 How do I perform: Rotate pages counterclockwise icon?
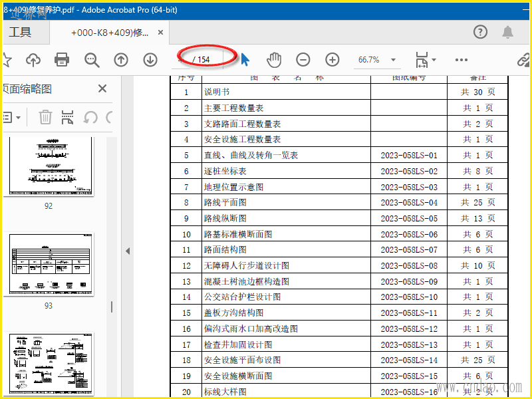[90, 118]
